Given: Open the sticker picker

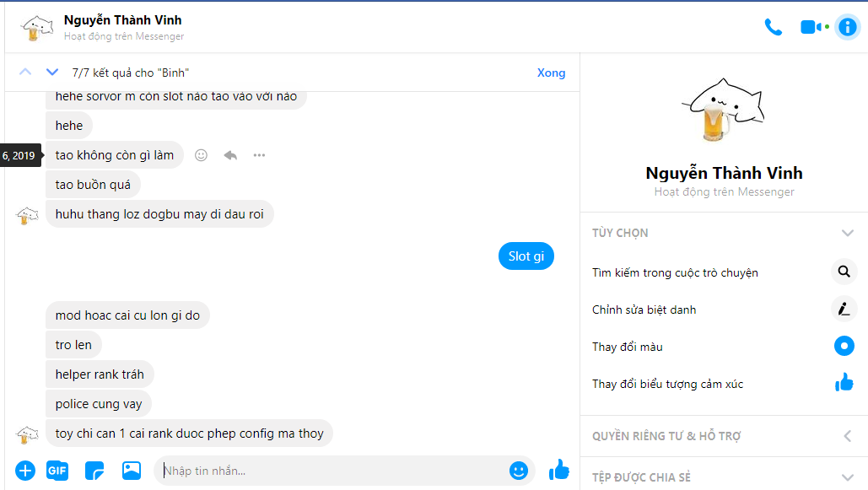Looking at the screenshot, I should (94, 471).
